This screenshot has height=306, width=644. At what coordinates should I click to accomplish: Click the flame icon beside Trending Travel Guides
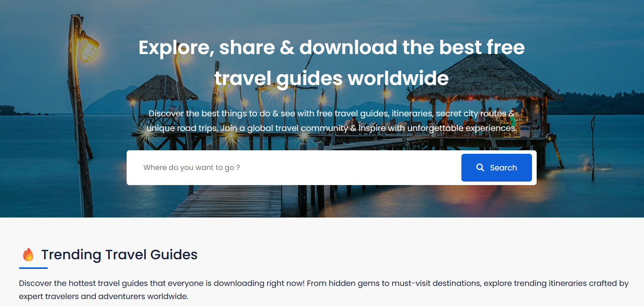pos(28,255)
